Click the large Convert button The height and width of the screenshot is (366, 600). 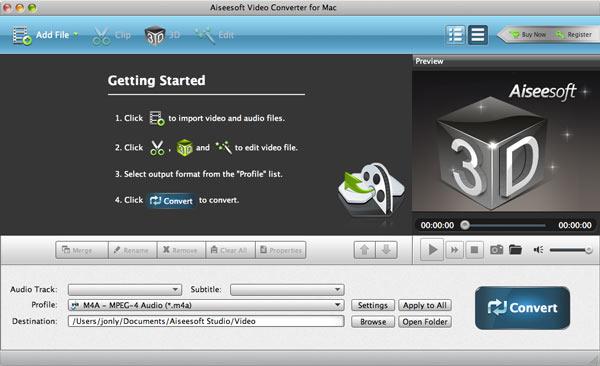[522, 307]
